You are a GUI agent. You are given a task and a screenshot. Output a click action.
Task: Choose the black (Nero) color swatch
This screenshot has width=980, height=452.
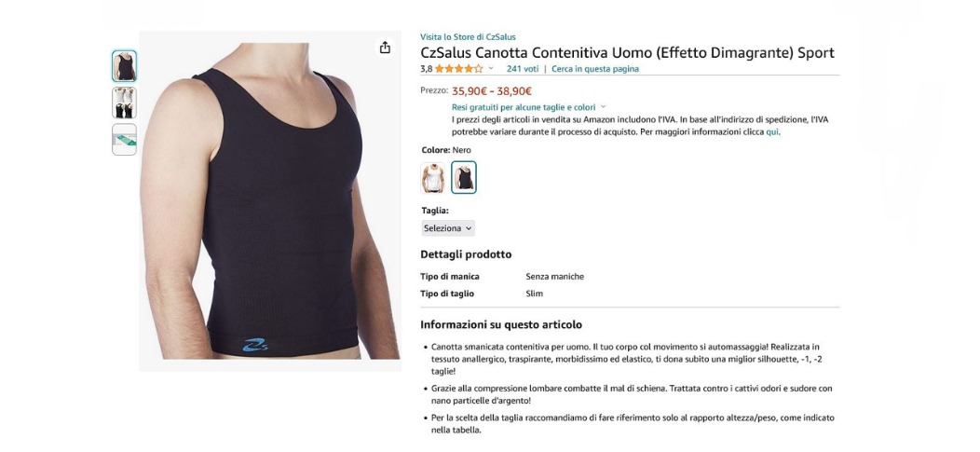pos(464,178)
